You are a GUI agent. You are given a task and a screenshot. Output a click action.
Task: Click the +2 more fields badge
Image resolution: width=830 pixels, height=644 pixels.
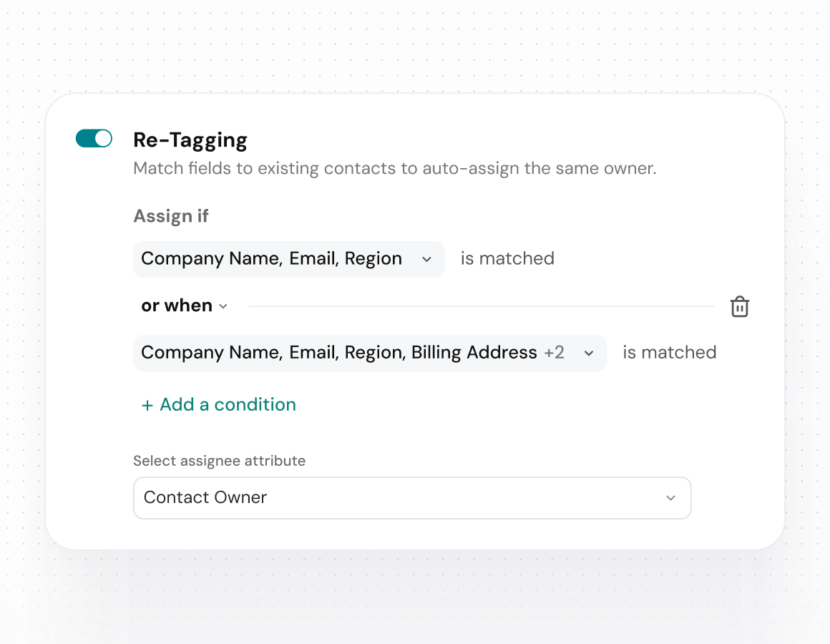(554, 353)
